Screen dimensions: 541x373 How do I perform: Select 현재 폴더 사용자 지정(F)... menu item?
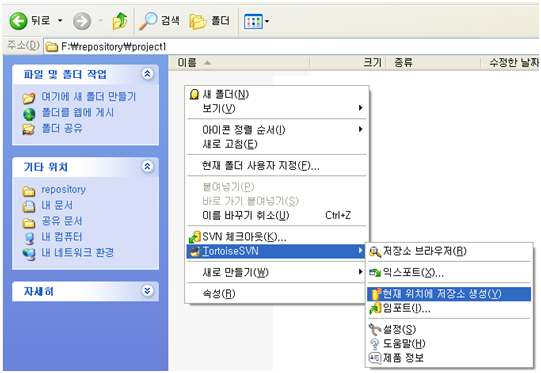(x=277, y=166)
